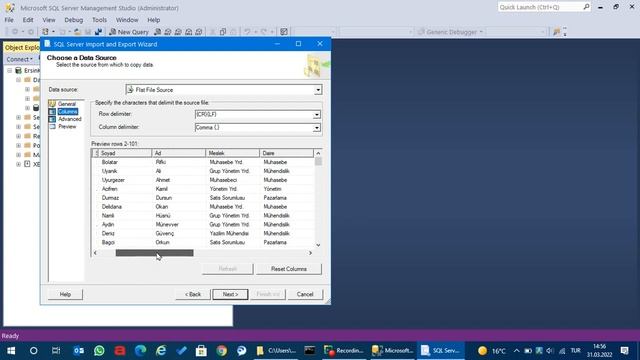Open the Tools menu
Image resolution: width=640 pixels, height=360 pixels.
(99, 20)
